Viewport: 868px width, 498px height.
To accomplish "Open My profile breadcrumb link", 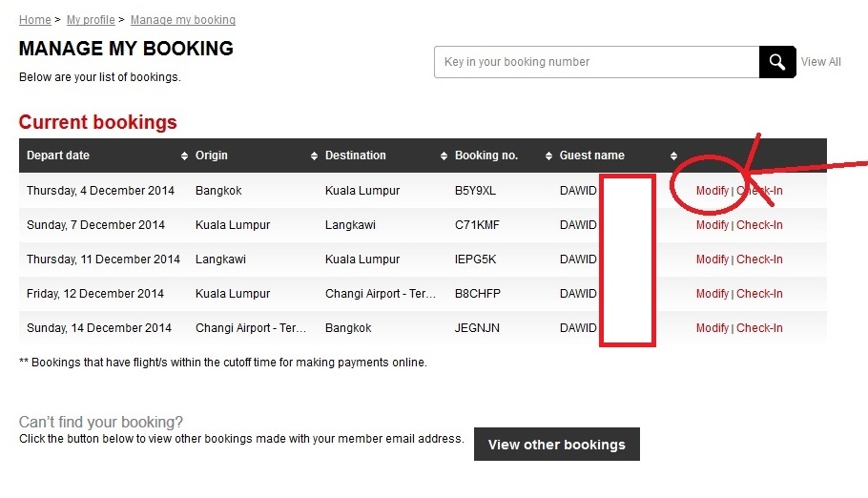I will 91,20.
